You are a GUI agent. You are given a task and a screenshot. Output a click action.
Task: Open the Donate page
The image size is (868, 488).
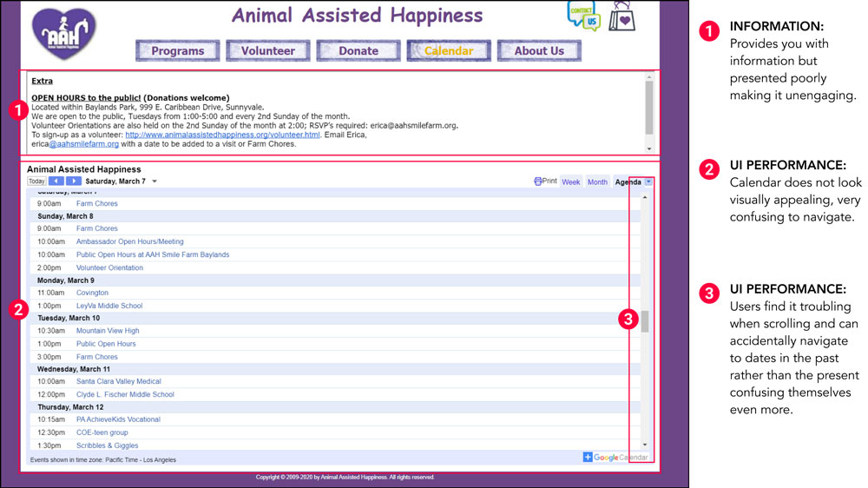358,51
